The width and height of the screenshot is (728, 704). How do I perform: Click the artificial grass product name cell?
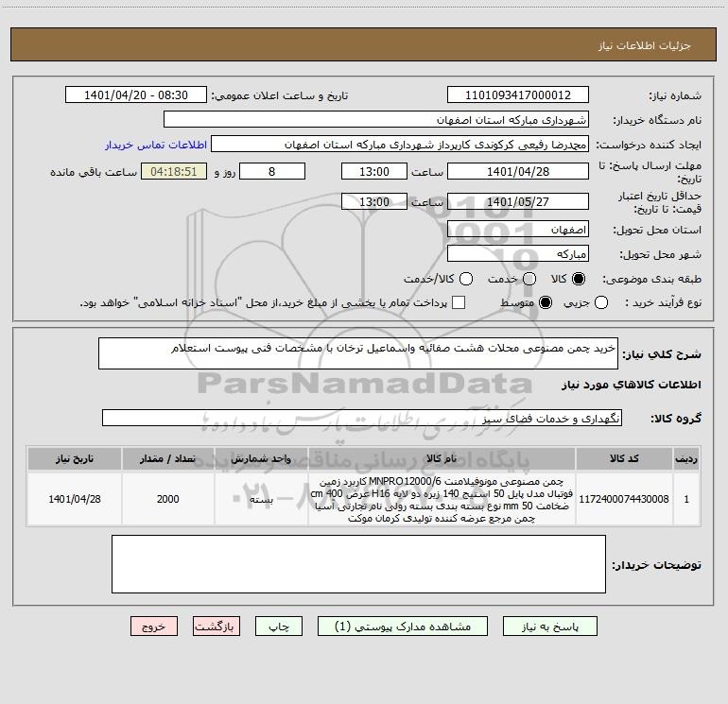click(x=442, y=500)
